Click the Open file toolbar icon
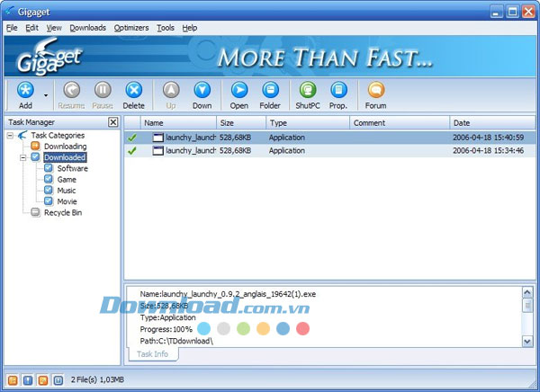This screenshot has width=540, height=392. [239, 90]
